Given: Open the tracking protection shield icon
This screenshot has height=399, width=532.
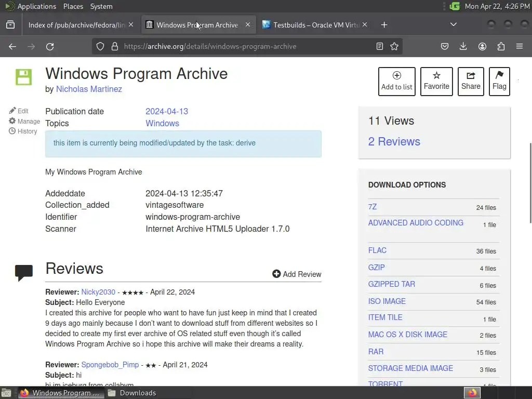Looking at the screenshot, I should click(x=100, y=46).
